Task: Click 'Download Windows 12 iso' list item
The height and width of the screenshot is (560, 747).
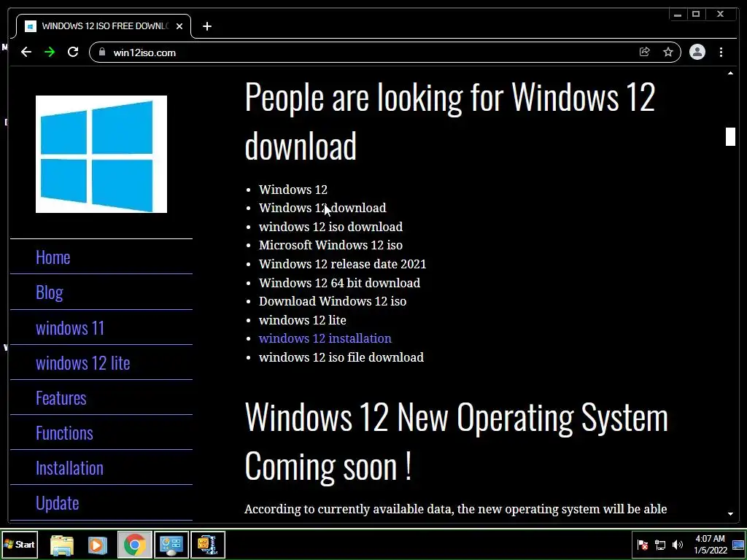Action: coord(333,301)
